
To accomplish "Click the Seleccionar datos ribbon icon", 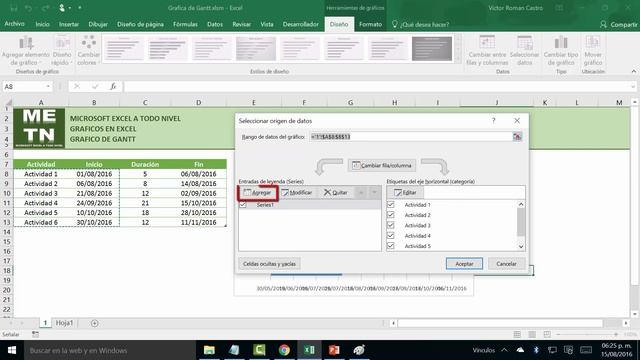I will point(524,51).
